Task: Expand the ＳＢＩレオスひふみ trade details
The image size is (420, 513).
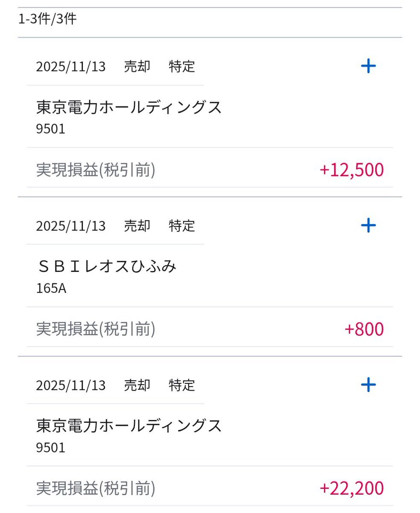Action: [x=368, y=225]
